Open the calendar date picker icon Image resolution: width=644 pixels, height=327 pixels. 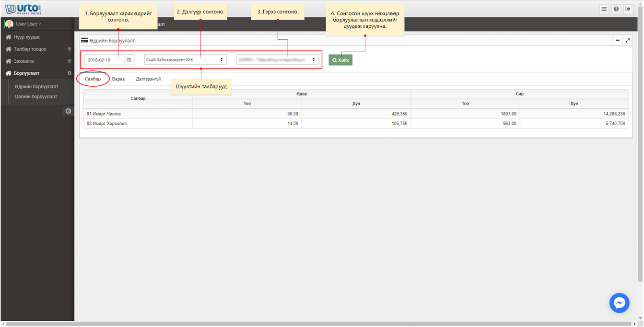pyautogui.click(x=129, y=60)
